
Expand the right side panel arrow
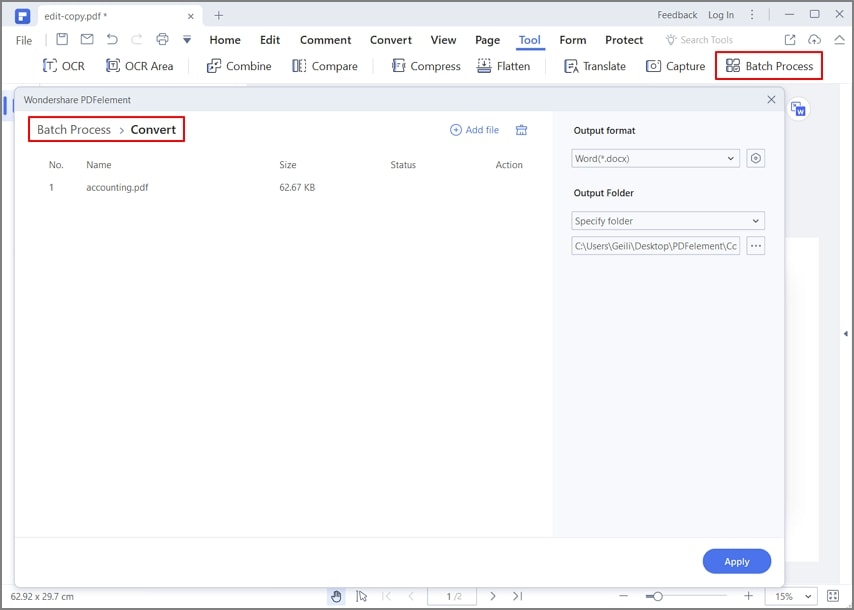tap(845, 333)
